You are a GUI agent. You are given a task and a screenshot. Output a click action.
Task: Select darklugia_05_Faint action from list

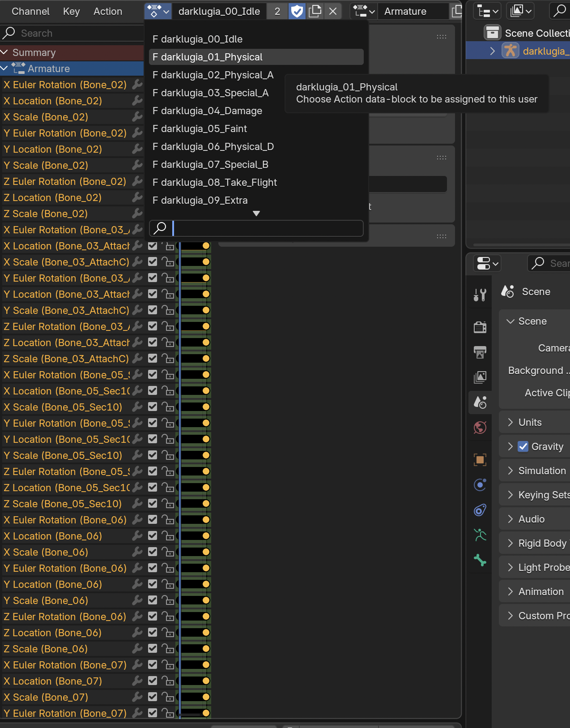coord(256,128)
